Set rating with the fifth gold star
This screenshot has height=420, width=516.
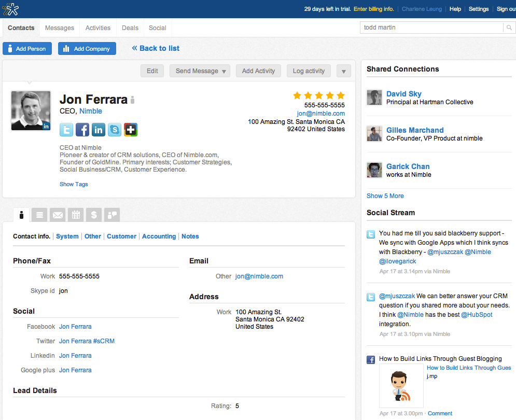(x=341, y=95)
